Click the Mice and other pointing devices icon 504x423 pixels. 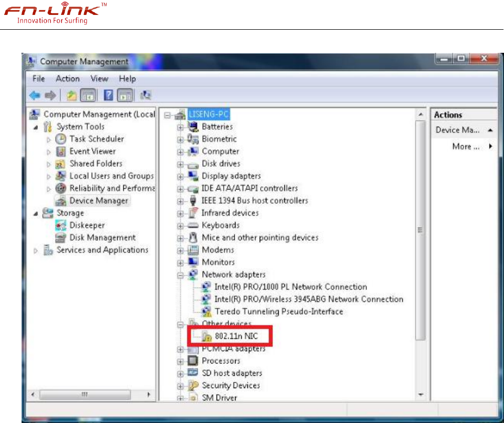193,238
